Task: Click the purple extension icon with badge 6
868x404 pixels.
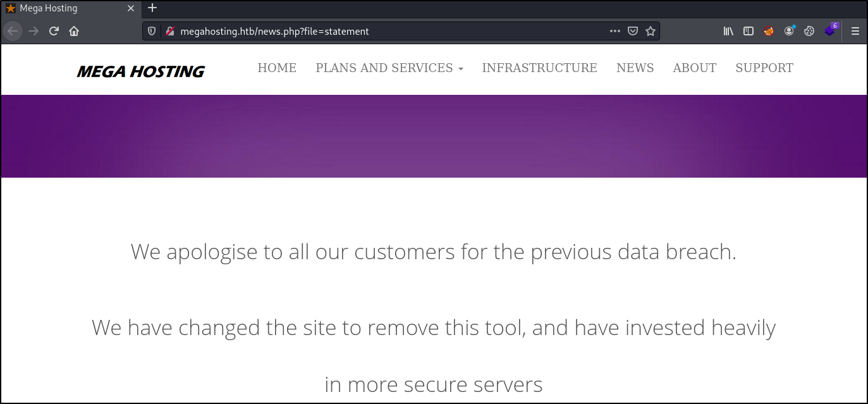Action: click(829, 30)
